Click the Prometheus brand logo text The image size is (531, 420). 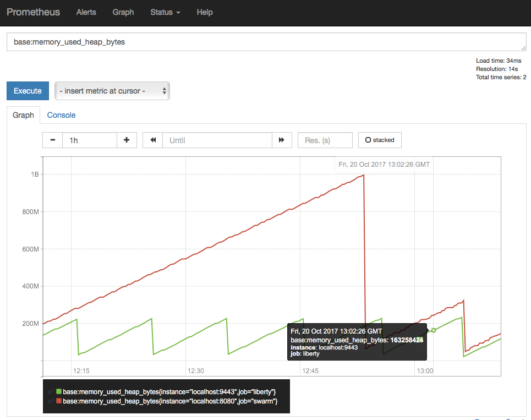[x=33, y=12]
